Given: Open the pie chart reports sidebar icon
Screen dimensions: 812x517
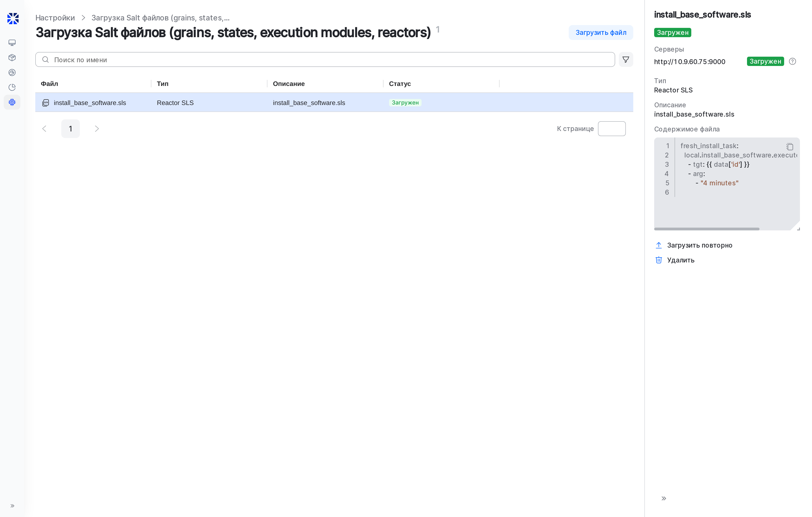Looking at the screenshot, I should pos(12,87).
